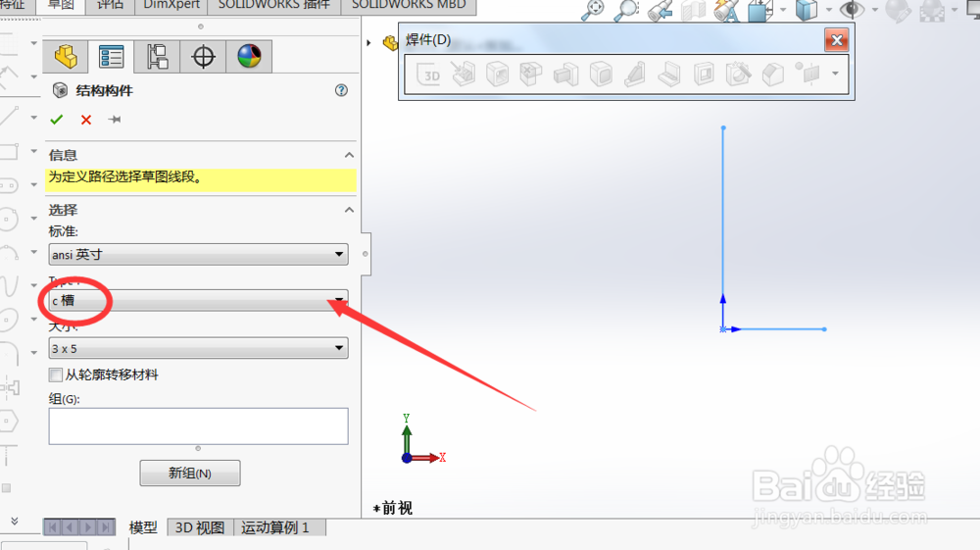Open the Type dropdown showing c 槽
The height and width of the screenshot is (550, 980).
[x=198, y=301]
